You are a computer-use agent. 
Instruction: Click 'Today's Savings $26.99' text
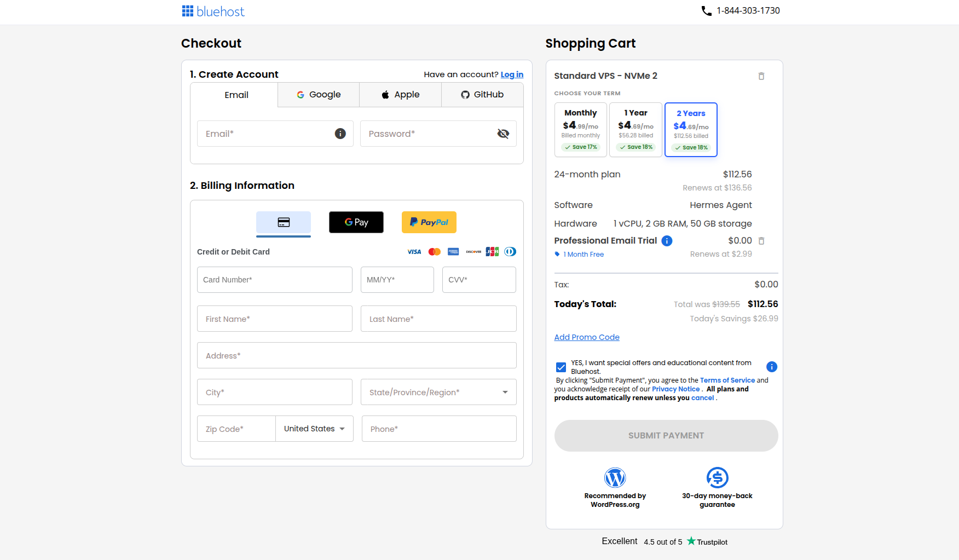pos(734,319)
